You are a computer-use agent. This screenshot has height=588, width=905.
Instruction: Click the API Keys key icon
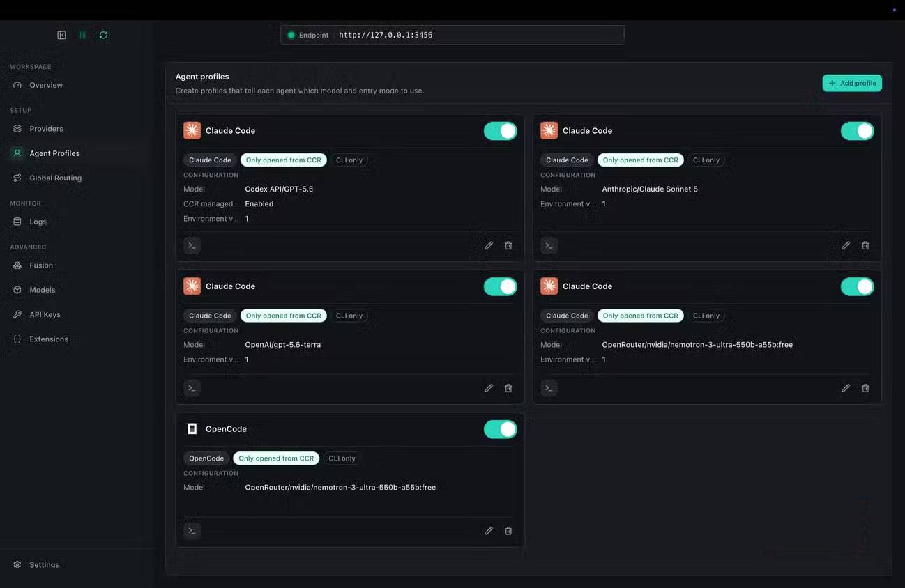pyautogui.click(x=17, y=315)
